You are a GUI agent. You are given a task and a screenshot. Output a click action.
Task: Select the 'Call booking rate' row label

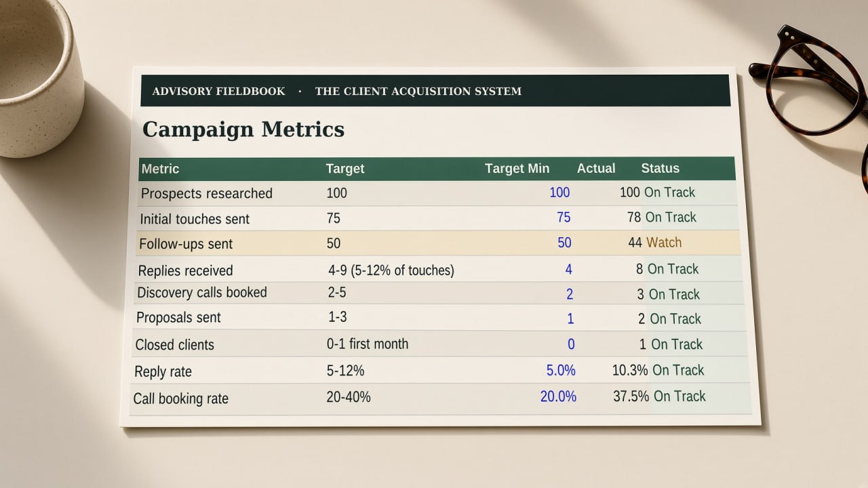pyautogui.click(x=181, y=399)
